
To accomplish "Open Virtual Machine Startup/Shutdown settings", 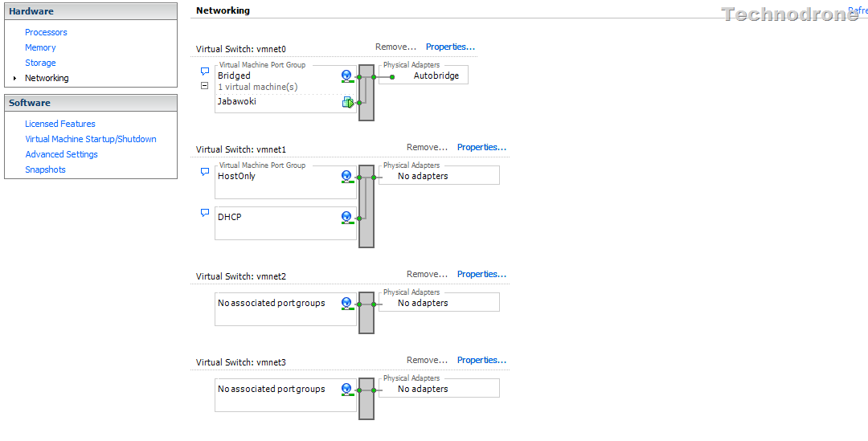I will click(x=91, y=139).
